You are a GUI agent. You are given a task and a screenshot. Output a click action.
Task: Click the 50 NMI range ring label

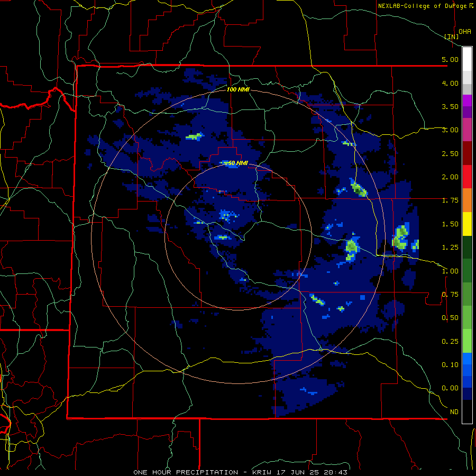[238, 163]
